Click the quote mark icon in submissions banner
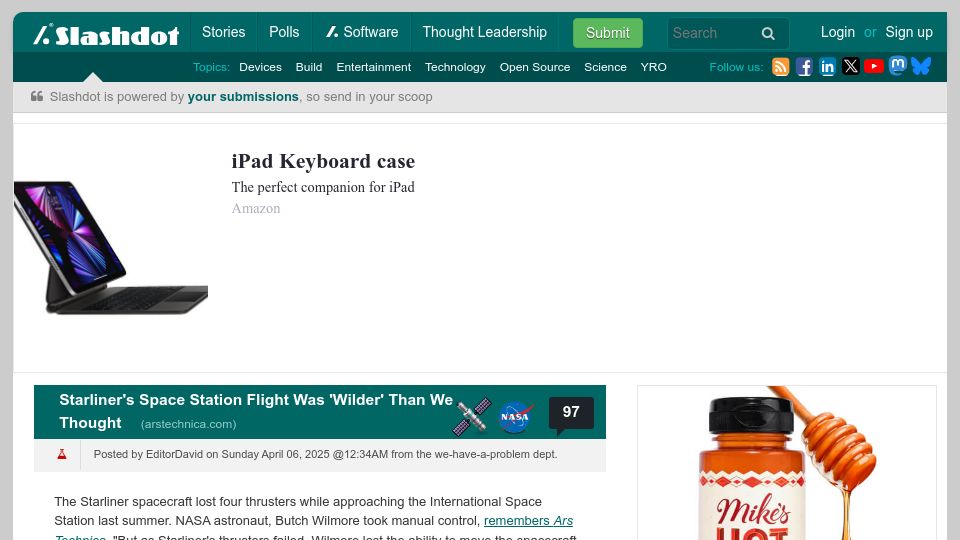 click(x=37, y=96)
